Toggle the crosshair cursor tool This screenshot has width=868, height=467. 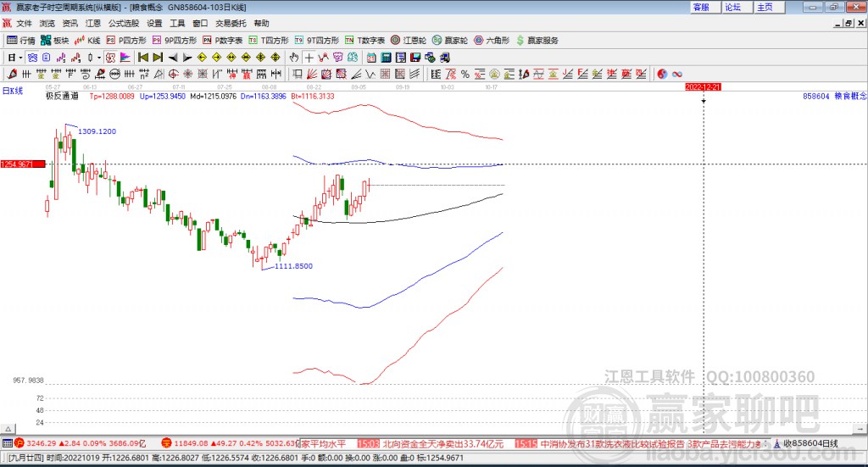[x=309, y=58]
